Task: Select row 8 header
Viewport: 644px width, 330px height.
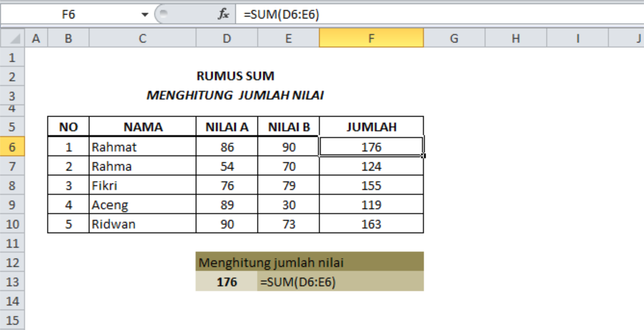Action: 12,185
